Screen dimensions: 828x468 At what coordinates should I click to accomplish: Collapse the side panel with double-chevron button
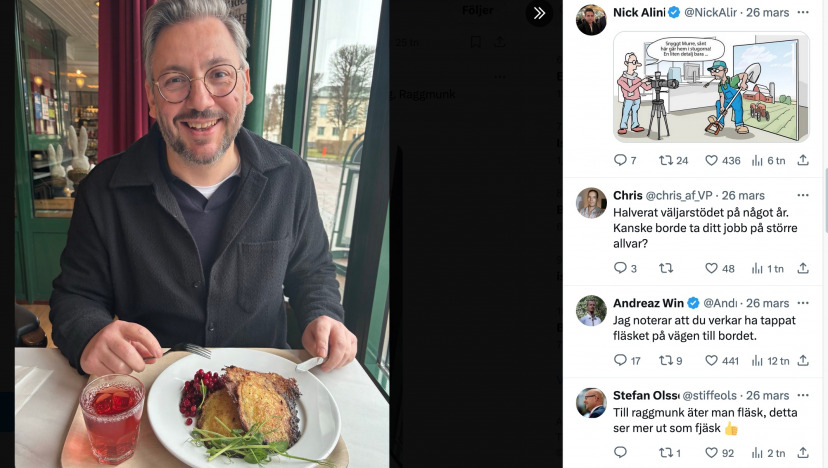point(539,13)
